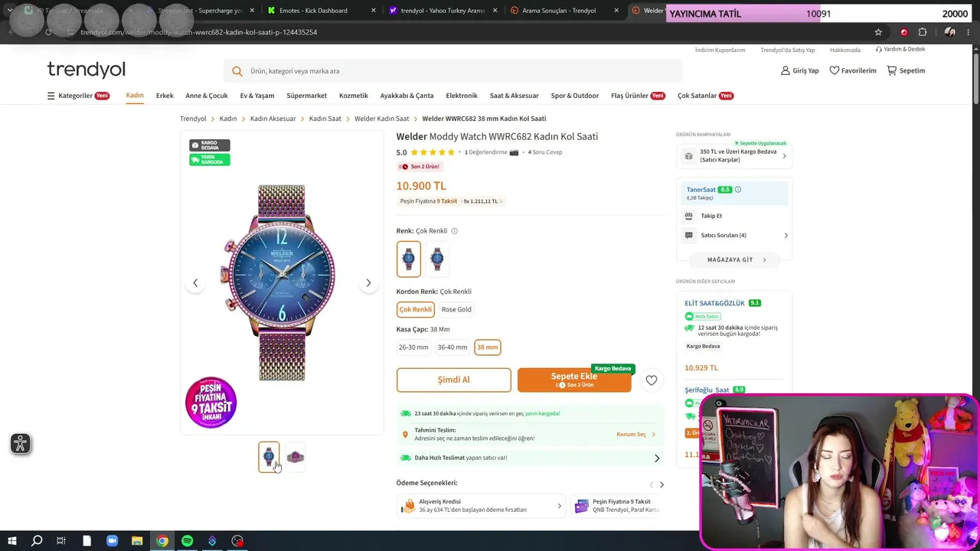Screen dimensions: 980x551
Task: Click the 5-star rating row
Action: [x=433, y=152]
